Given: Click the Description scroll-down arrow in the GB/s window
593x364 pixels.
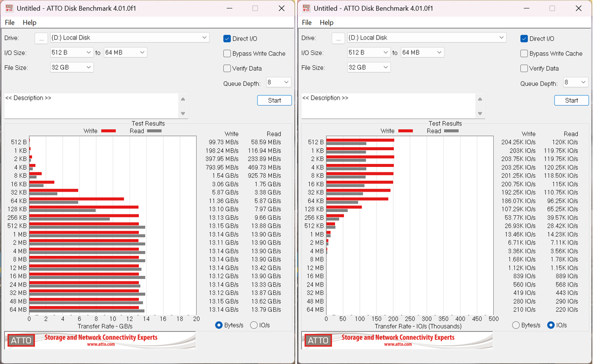Looking at the screenshot, I should tap(183, 114).
